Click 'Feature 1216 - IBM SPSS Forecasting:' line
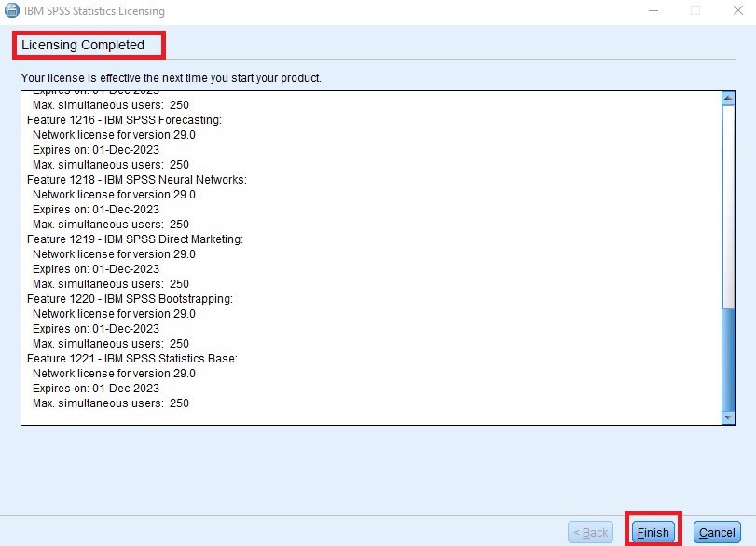This screenshot has height=546, width=756. (x=124, y=120)
